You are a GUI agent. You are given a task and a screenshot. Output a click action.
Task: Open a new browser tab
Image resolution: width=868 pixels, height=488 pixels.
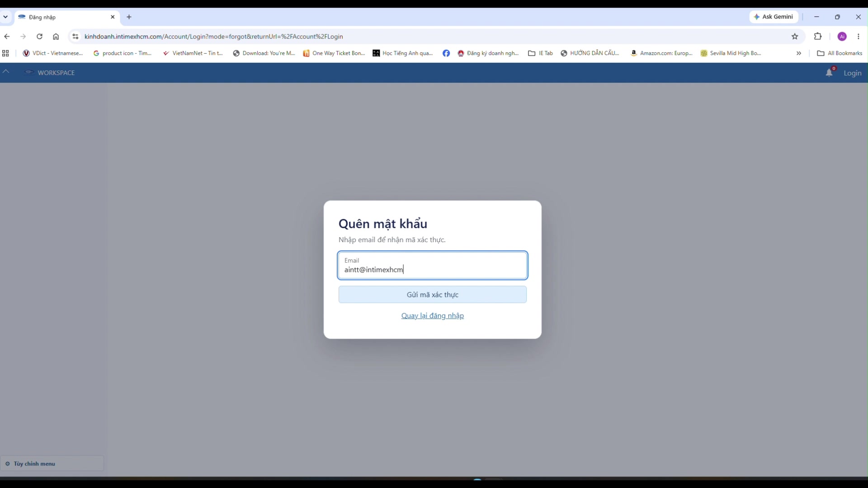[129, 17]
